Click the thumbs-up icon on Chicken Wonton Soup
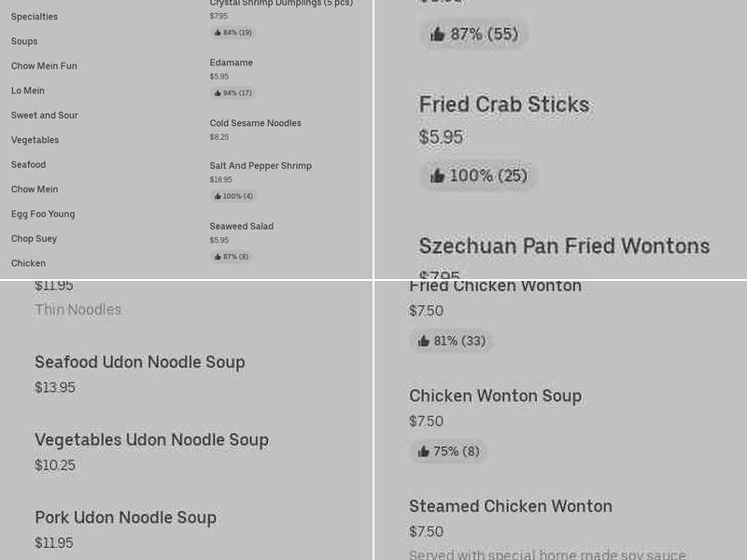This screenshot has height=560, width=747. (425, 451)
